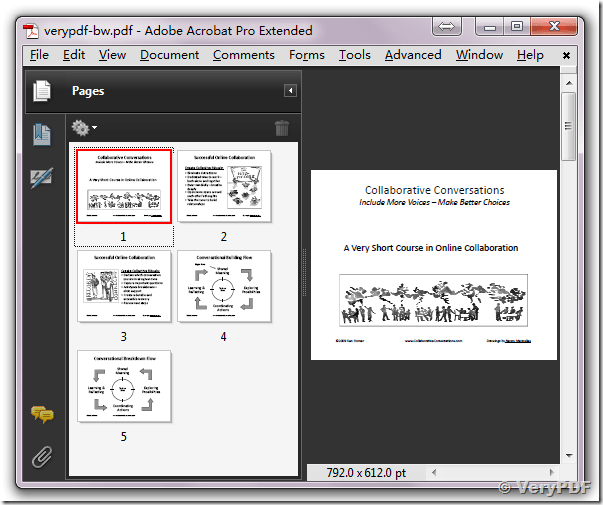The image size is (603, 505).
Task: Click page number label 5
Action: click(x=123, y=437)
